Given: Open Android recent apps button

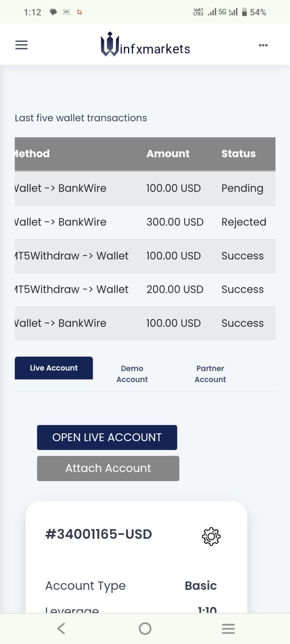Looking at the screenshot, I should tap(228, 628).
